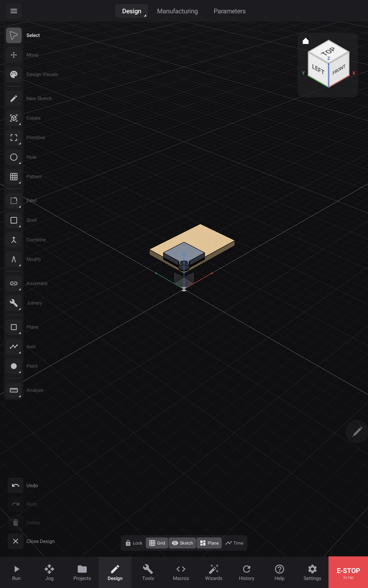368x588 pixels.
Task: Click the floating pencil edit button
Action: point(357,432)
